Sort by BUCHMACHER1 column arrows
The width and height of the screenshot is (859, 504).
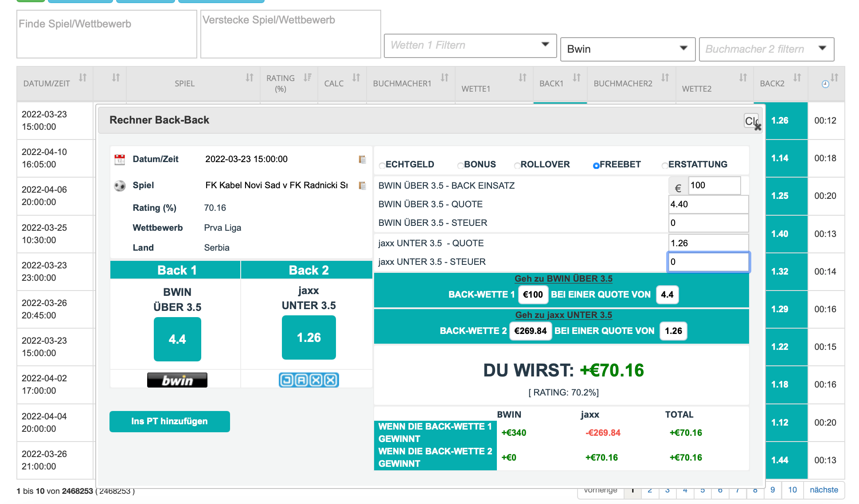[445, 78]
